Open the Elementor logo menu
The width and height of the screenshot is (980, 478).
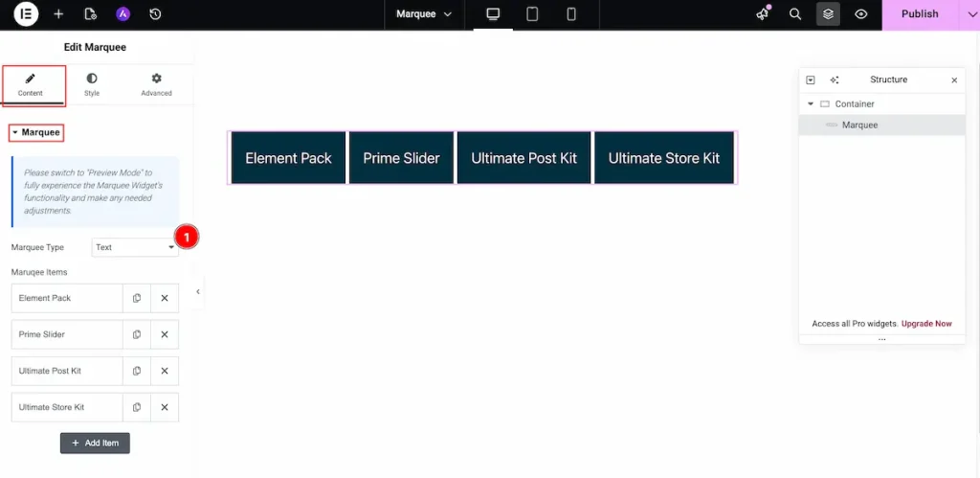[x=26, y=14]
